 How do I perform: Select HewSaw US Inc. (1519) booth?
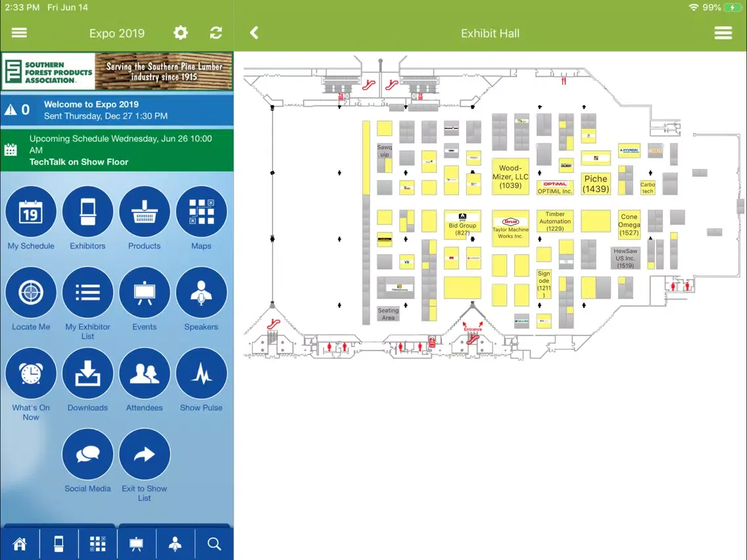coord(625,258)
